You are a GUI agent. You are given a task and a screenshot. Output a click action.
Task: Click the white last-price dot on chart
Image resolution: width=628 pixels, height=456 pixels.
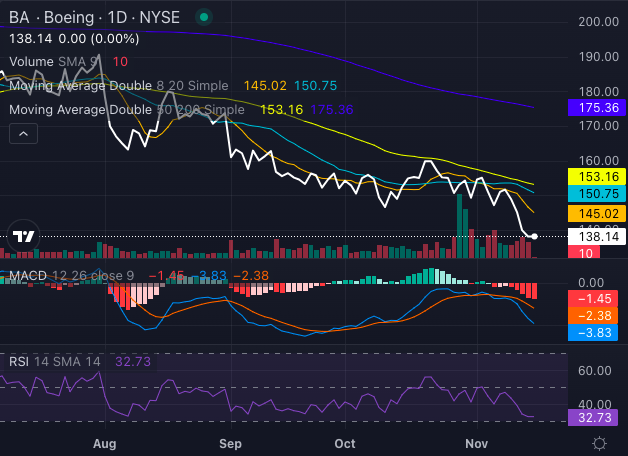tap(535, 236)
